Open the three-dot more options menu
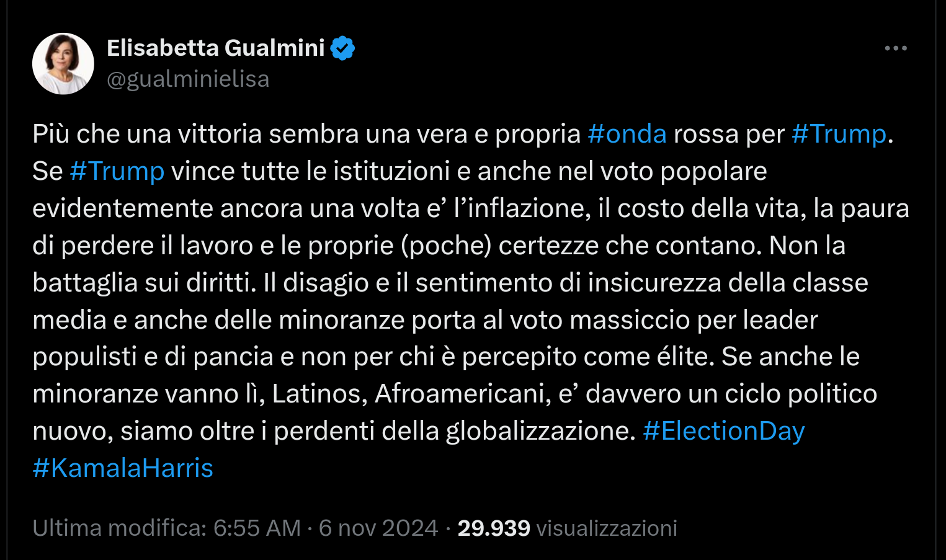Viewport: 946px width, 560px height. point(895,48)
